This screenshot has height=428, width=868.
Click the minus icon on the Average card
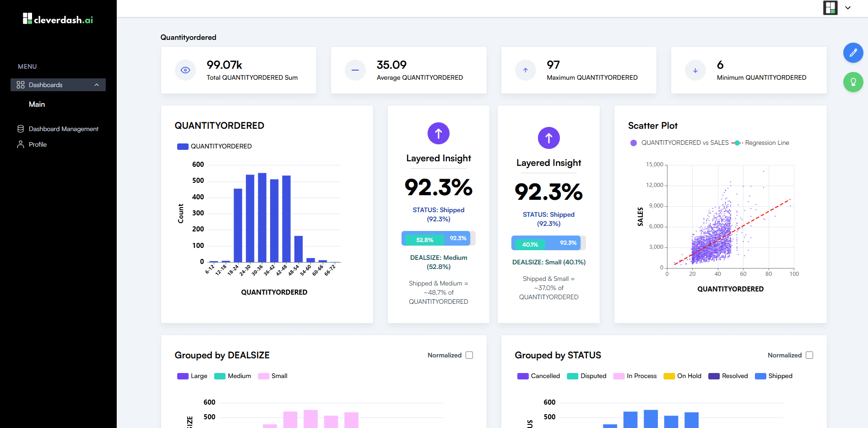[355, 70]
